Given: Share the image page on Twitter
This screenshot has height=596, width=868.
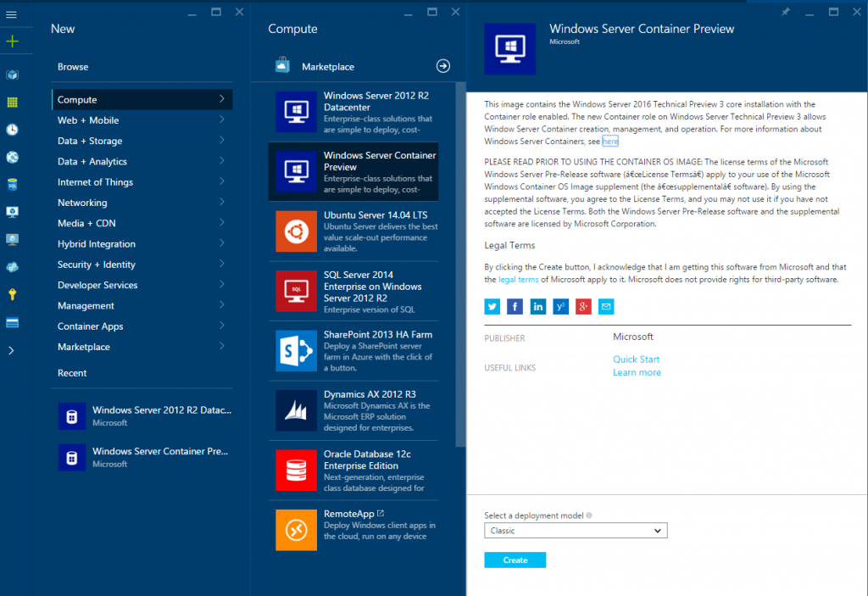Looking at the screenshot, I should 492,306.
